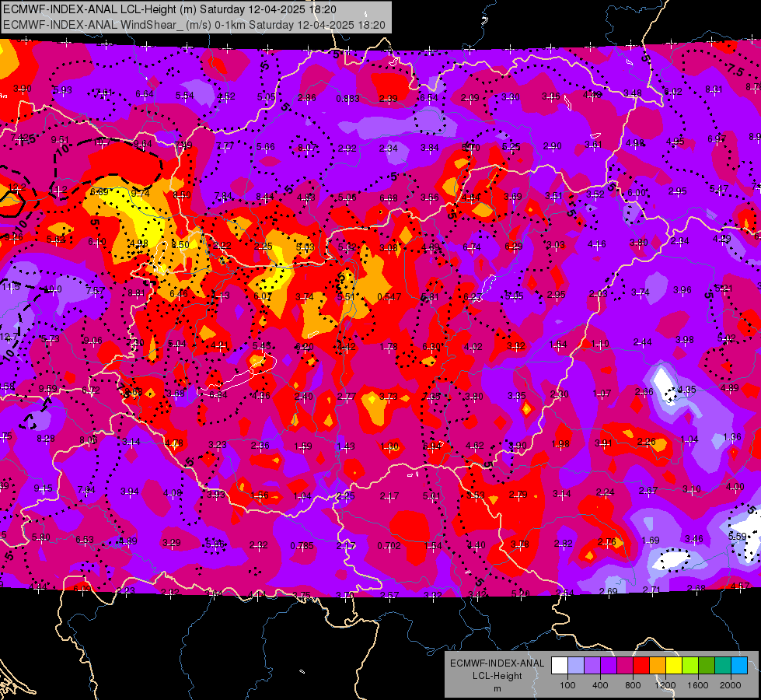
Task: Click the legend tick label 1200
Action: point(665,685)
